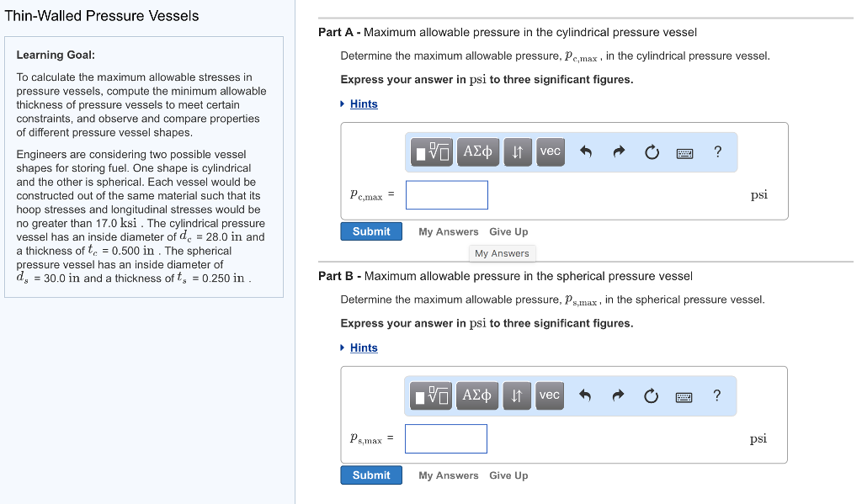This screenshot has width=862, height=504.
Task: Open Greek symbols menu in Part B
Action: (478, 395)
